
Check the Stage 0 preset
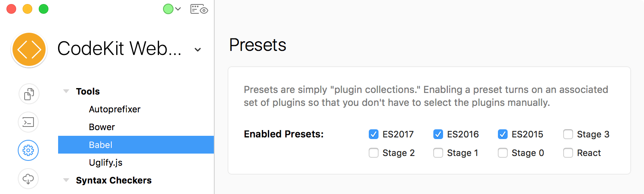click(x=503, y=153)
